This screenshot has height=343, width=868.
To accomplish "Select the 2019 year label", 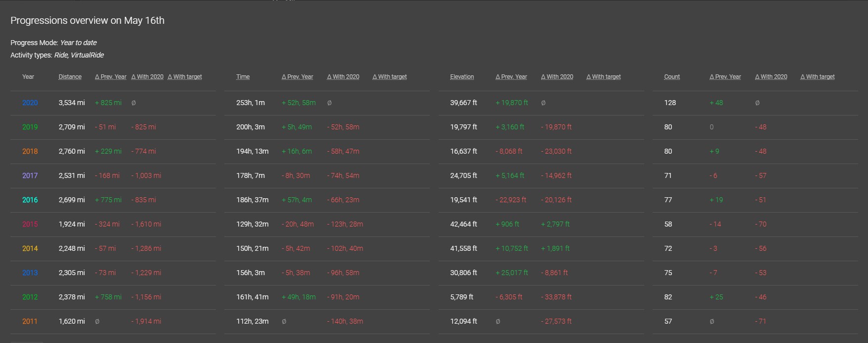I will point(30,127).
